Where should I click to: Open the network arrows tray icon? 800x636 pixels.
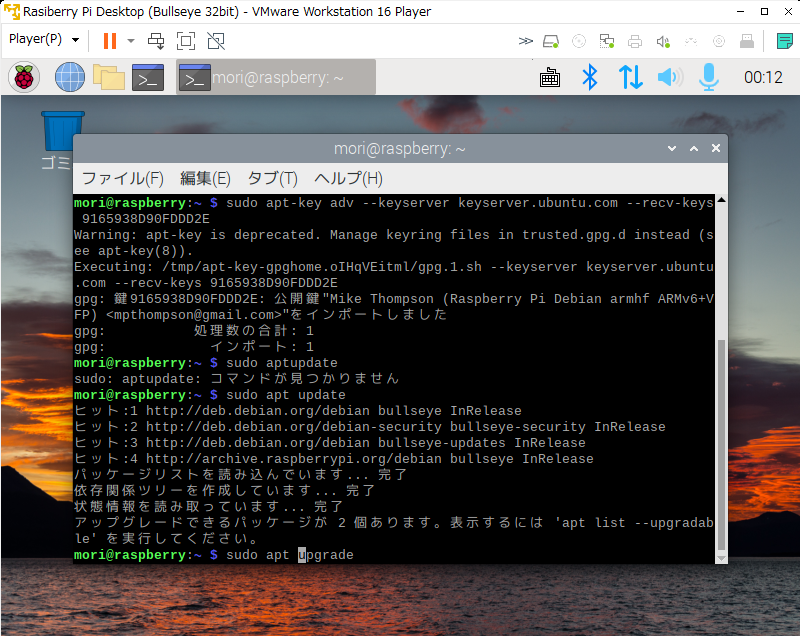(631, 78)
